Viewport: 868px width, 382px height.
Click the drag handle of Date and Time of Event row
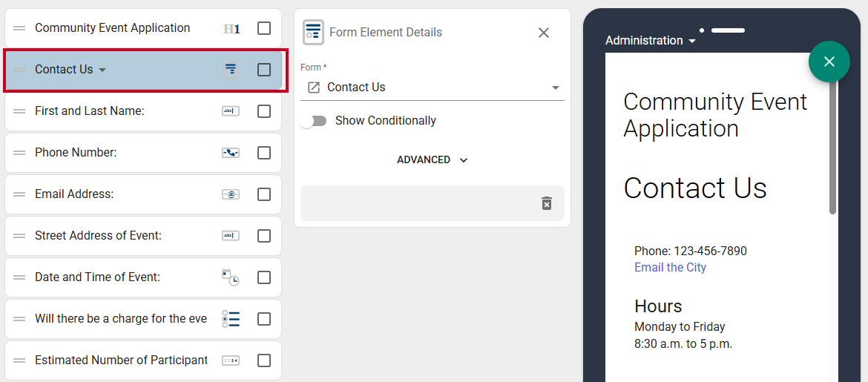coord(19,277)
